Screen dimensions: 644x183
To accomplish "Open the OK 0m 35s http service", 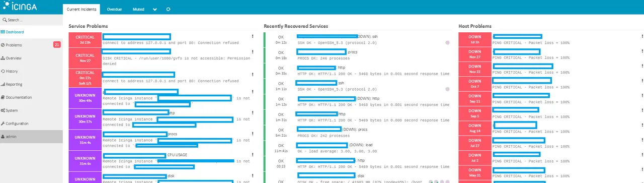I will pyautogui.click(x=342, y=67).
